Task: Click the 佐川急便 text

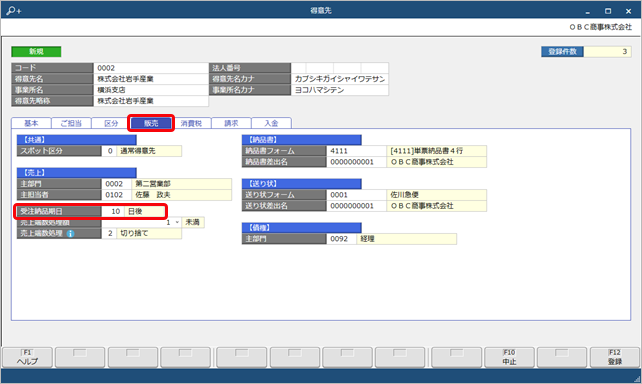Action: tap(405, 195)
